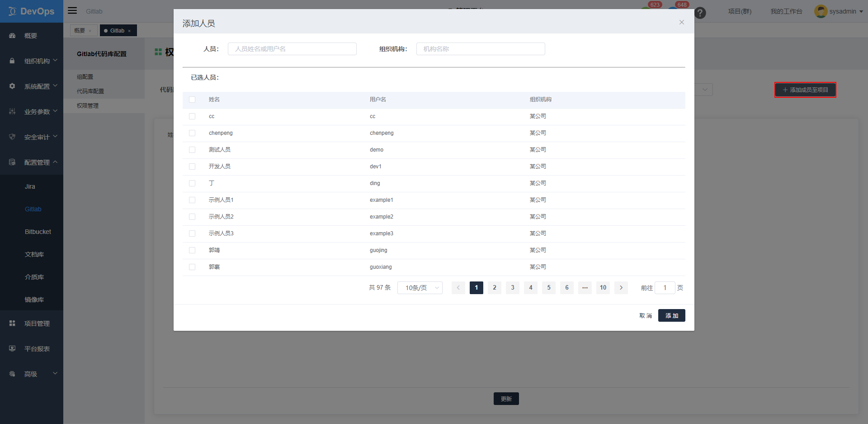Tick the checkbox for guoxiang row
The height and width of the screenshot is (424, 868).
(x=192, y=267)
